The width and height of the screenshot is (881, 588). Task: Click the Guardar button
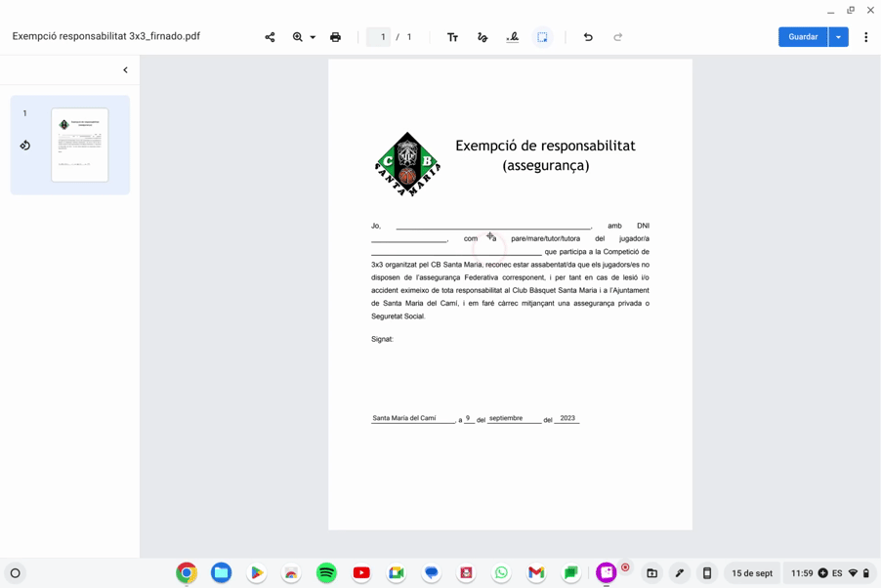coord(803,37)
